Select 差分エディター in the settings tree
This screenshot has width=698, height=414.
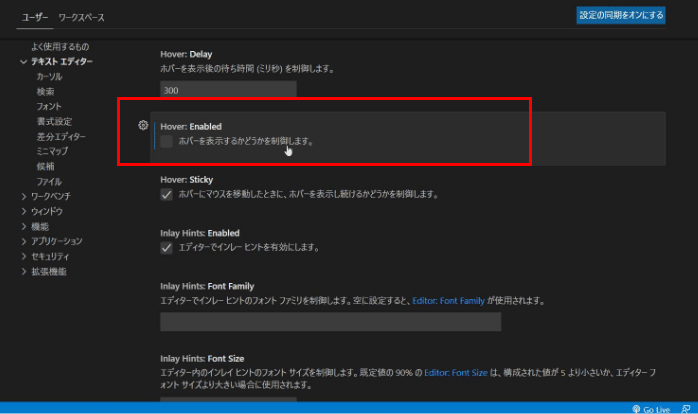click(61, 137)
